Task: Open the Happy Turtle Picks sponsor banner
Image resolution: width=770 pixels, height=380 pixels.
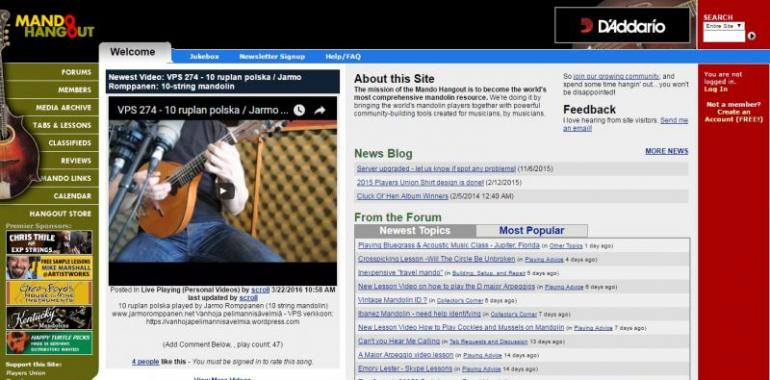Action: [x=49, y=343]
